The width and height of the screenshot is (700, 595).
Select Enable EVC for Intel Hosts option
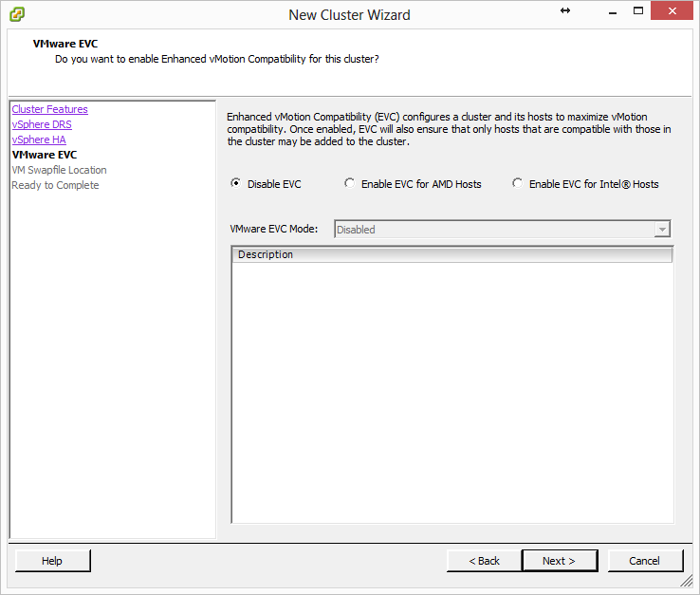517,183
